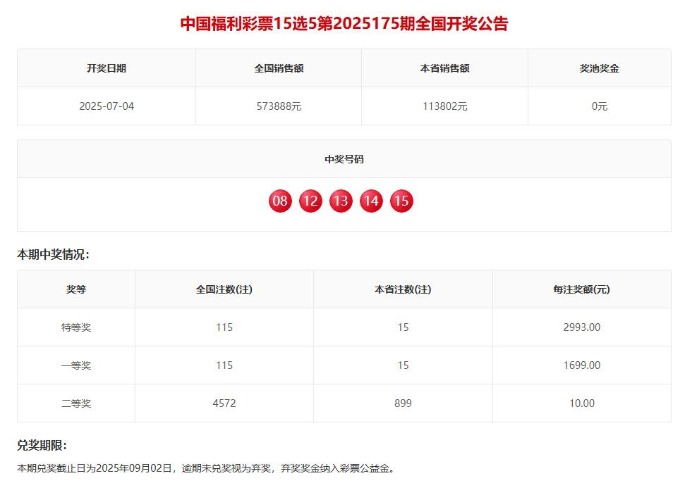Select the 二等奖 row label
Viewport: 685px width, 483px height.
pyautogui.click(x=76, y=403)
